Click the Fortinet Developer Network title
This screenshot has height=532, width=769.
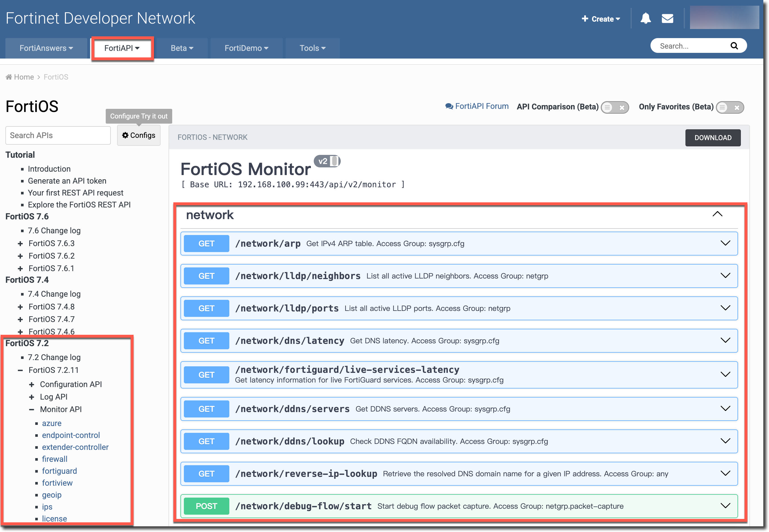pos(100,18)
